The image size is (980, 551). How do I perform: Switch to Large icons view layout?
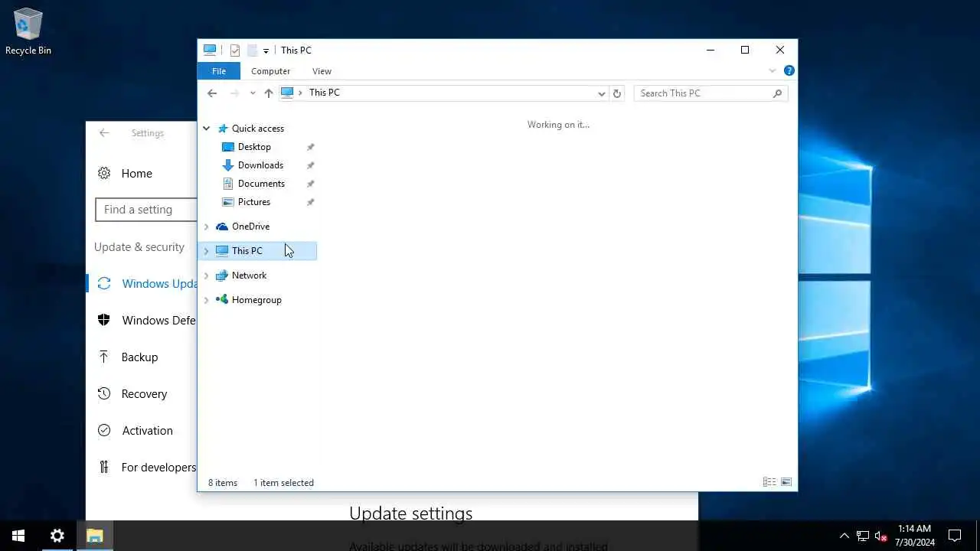tap(786, 482)
